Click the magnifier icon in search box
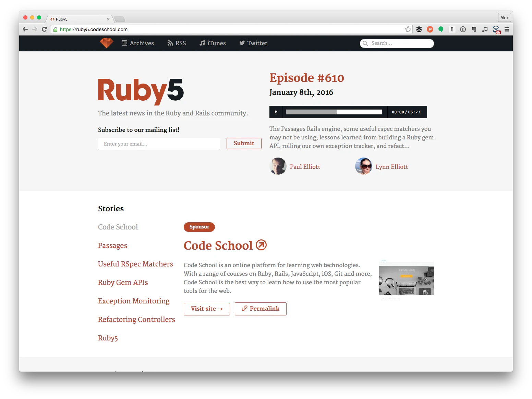The height and width of the screenshot is (399, 532). click(x=365, y=43)
